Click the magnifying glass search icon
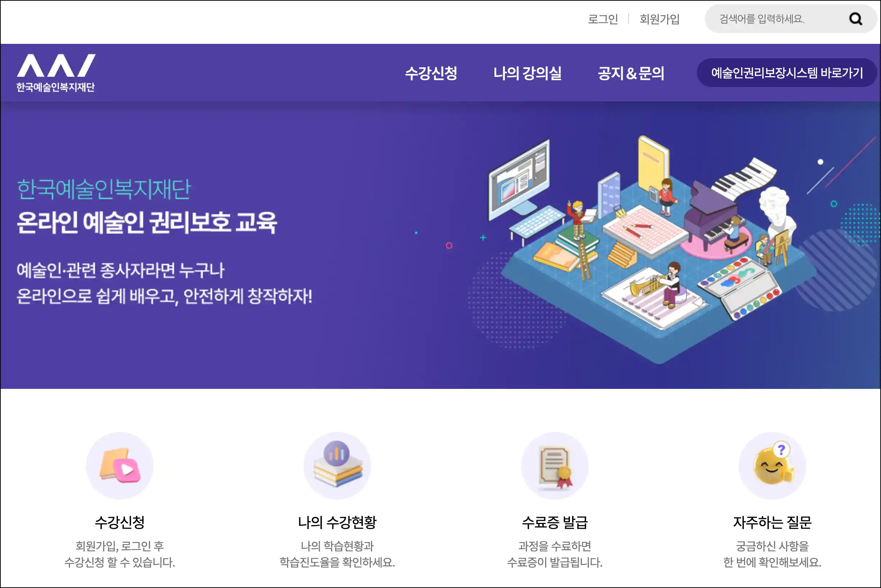Screen dimensions: 881x588 coord(855,19)
